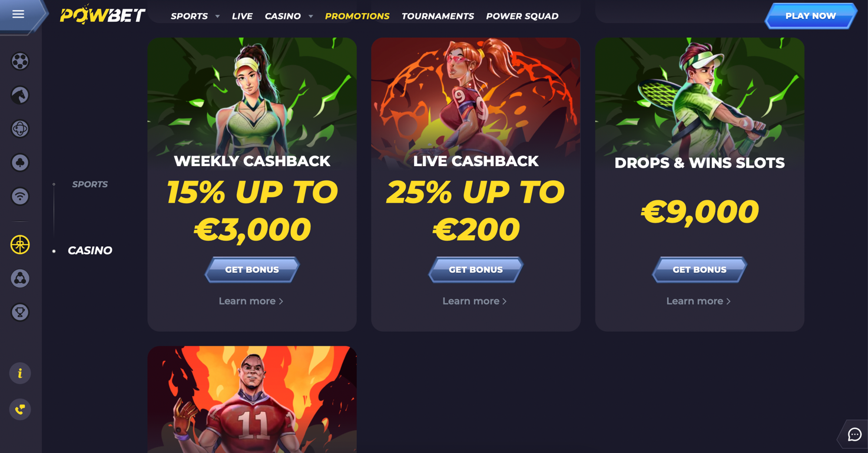Image resolution: width=868 pixels, height=453 pixels.
Task: Switch to the Sports promotions section
Action: click(90, 184)
